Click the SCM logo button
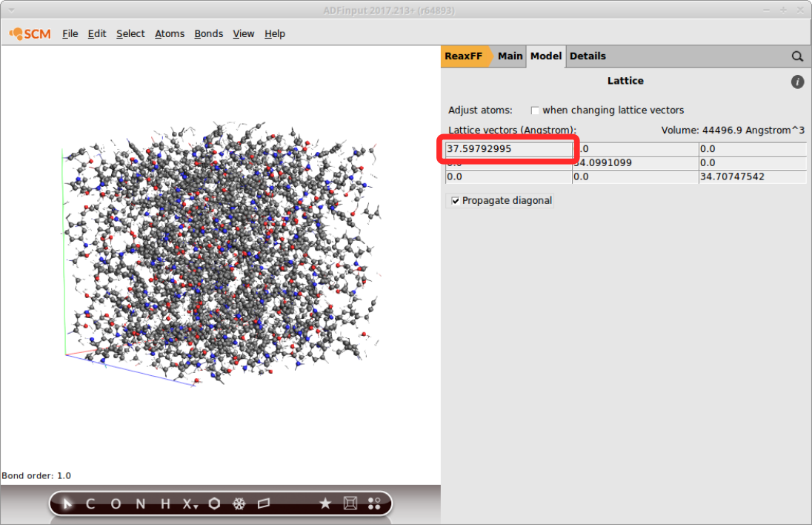Image resolution: width=812 pixels, height=525 pixels. coord(30,34)
